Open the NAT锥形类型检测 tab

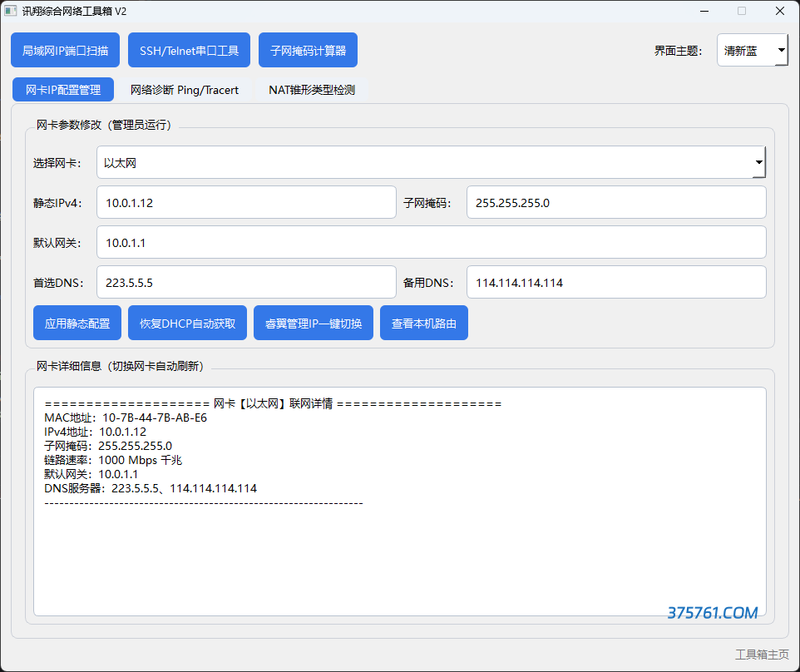[311, 90]
